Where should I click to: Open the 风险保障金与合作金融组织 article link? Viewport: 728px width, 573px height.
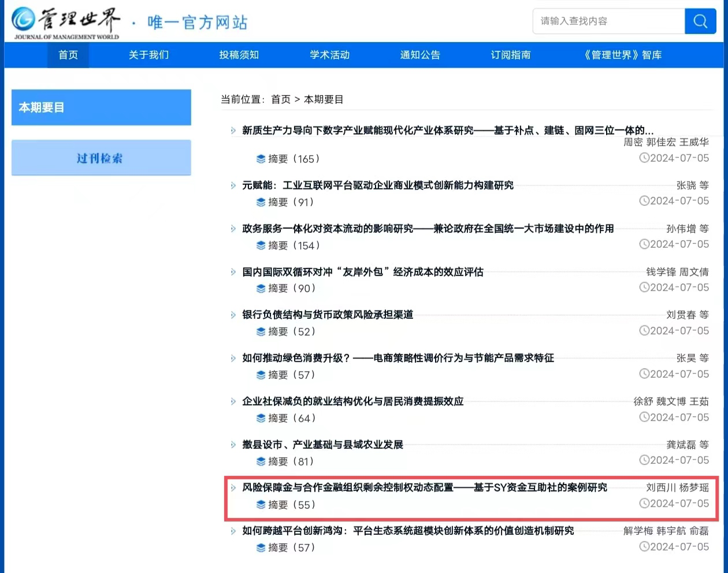(424, 488)
